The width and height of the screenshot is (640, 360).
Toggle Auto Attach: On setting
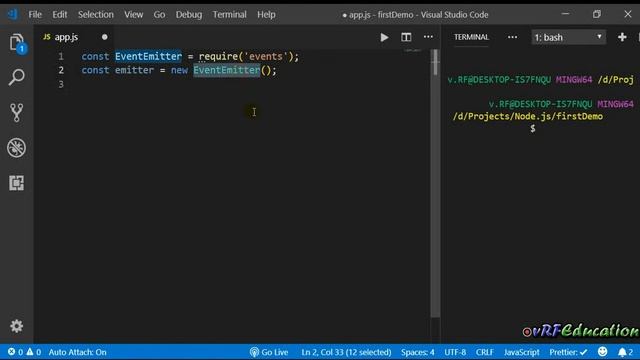(x=78, y=352)
